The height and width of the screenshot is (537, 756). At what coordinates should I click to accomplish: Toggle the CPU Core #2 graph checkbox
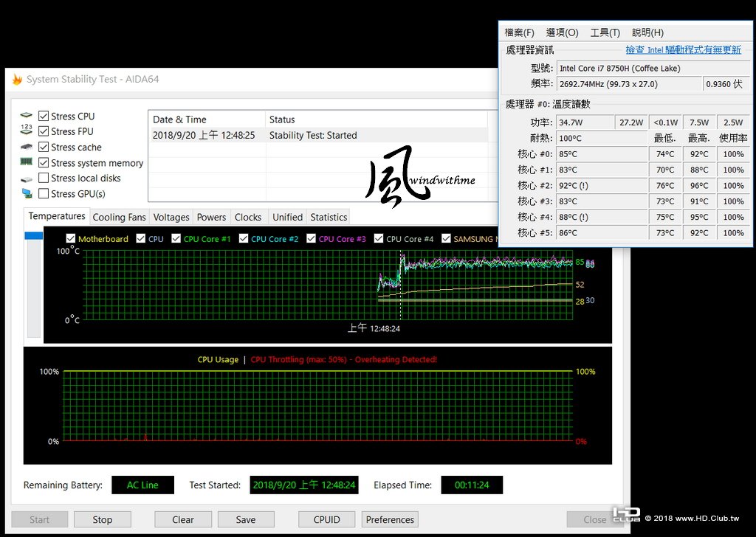[x=244, y=238]
